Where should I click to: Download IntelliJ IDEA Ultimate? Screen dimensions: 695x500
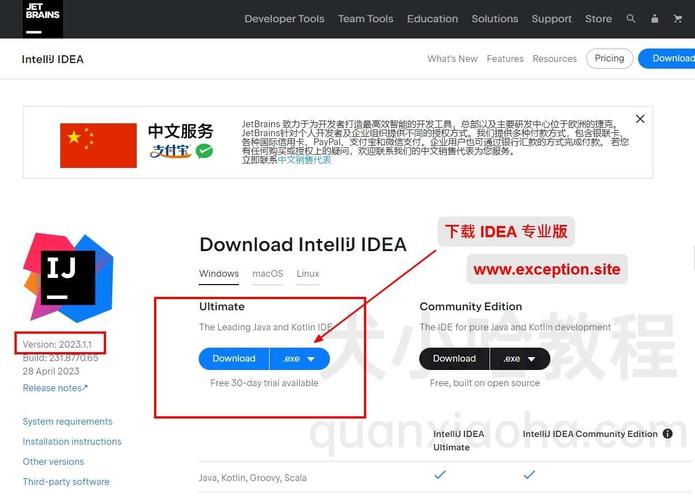coord(234,359)
